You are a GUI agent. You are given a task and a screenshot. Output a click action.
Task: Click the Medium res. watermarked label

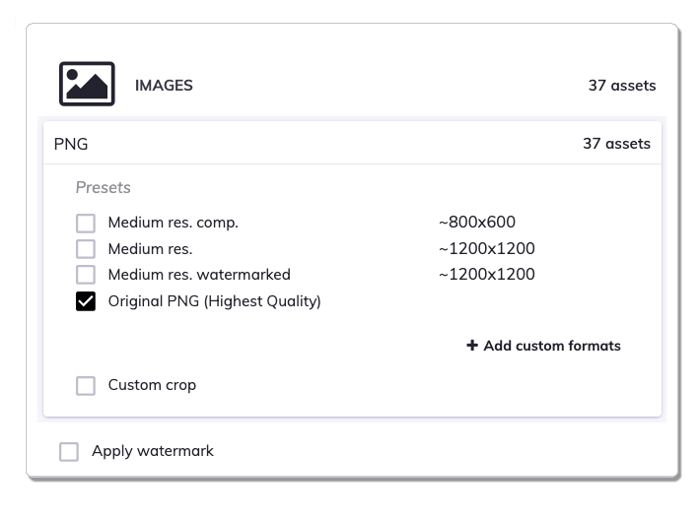pos(199,274)
